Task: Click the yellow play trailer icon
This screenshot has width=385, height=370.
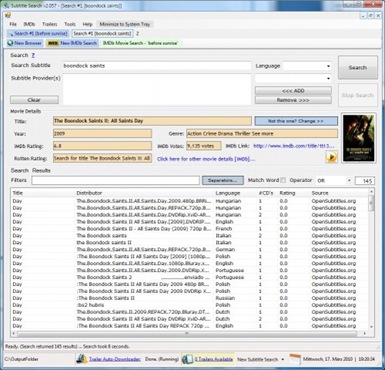Action: pyautogui.click(x=331, y=157)
